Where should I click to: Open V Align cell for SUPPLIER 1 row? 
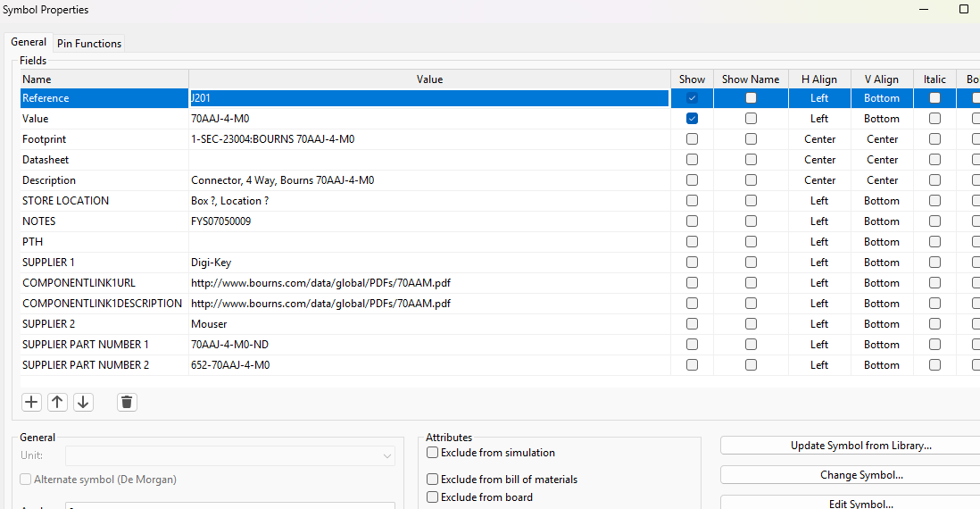(881, 263)
